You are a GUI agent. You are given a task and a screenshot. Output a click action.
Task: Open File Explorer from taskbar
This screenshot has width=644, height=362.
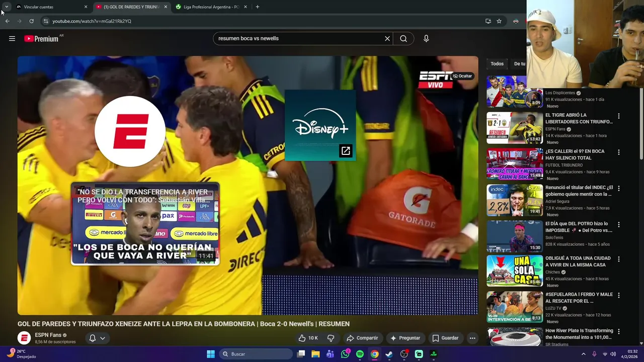[x=315, y=354]
